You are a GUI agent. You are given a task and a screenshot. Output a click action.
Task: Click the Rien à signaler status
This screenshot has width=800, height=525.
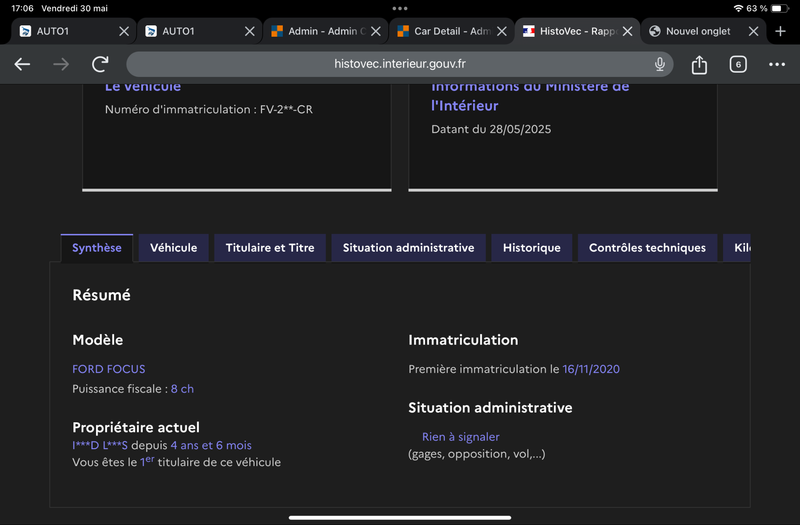pos(461,437)
